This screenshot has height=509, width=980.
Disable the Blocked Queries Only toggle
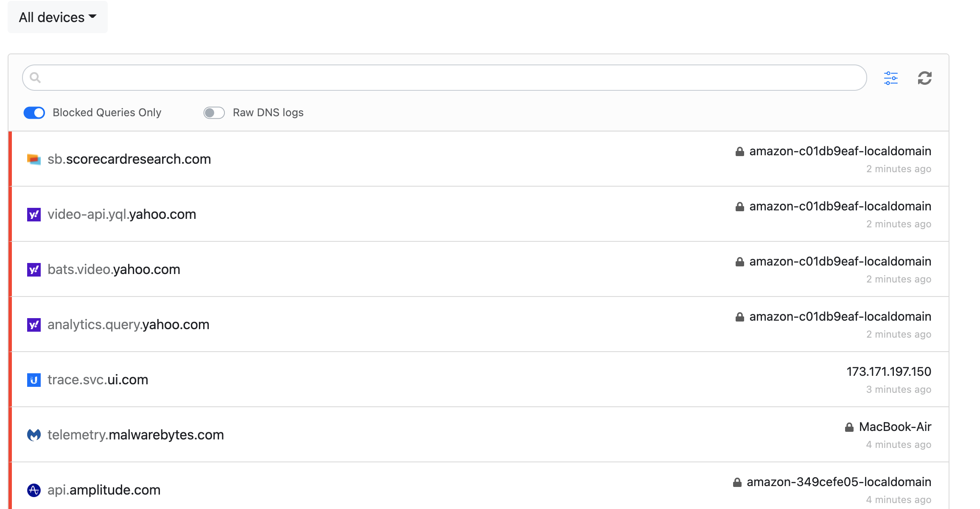[34, 112]
